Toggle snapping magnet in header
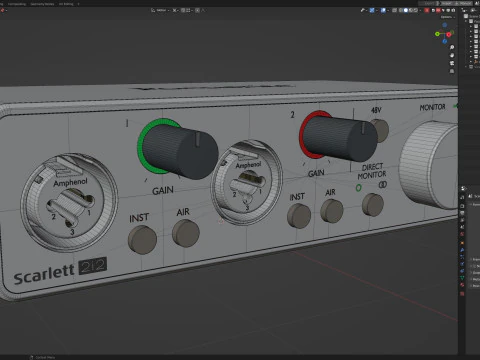Image resolution: width=480 pixels, height=360 pixels. pos(183,10)
